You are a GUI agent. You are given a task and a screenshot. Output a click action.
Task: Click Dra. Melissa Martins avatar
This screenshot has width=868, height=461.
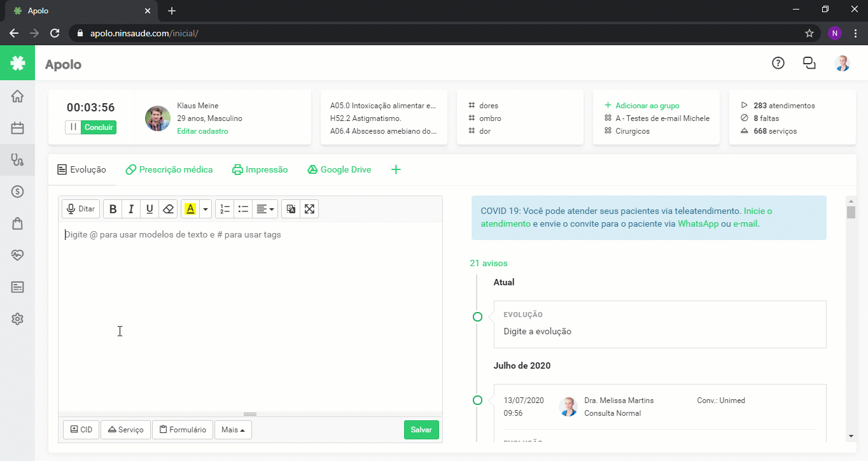tap(568, 407)
